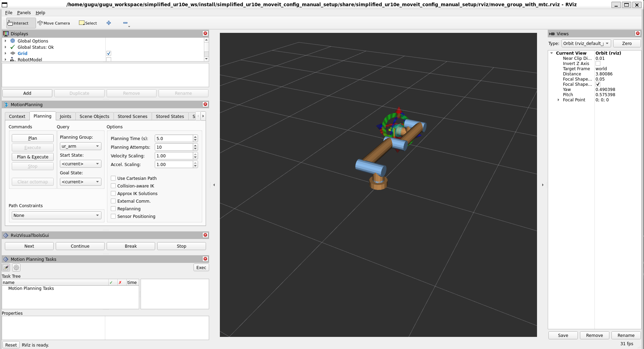Collapse the right Views dock arrow
The width and height of the screenshot is (644, 349).
point(543,185)
